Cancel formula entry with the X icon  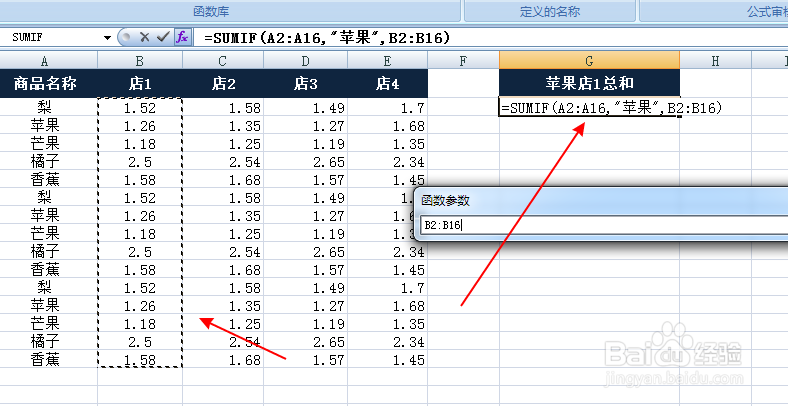click(x=145, y=37)
